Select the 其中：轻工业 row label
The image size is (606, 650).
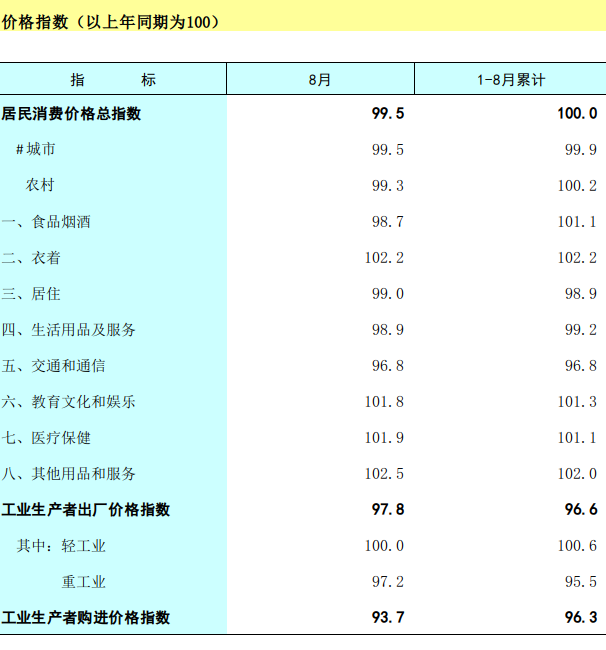pos(61,546)
